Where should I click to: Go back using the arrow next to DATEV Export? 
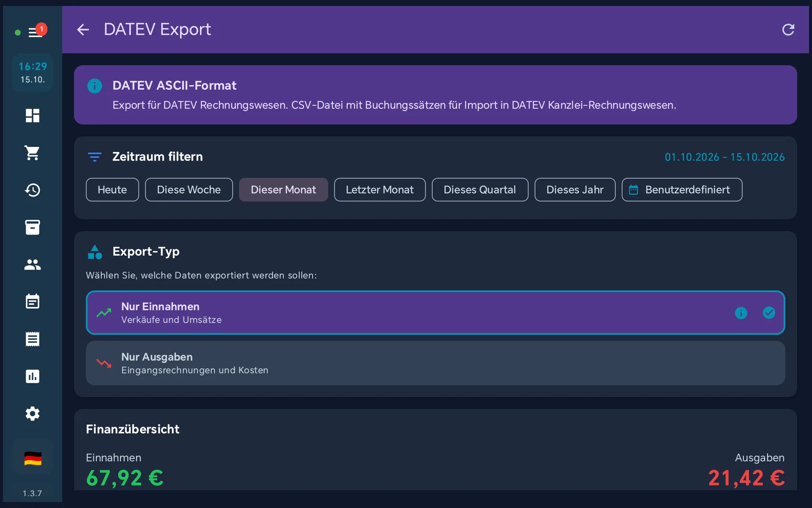83,30
